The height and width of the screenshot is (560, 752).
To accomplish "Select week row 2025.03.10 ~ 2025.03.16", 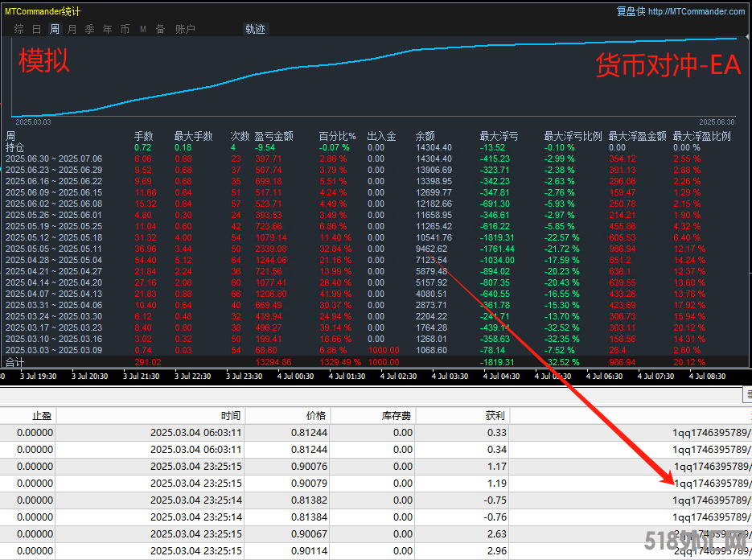I will pyautogui.click(x=374, y=340).
